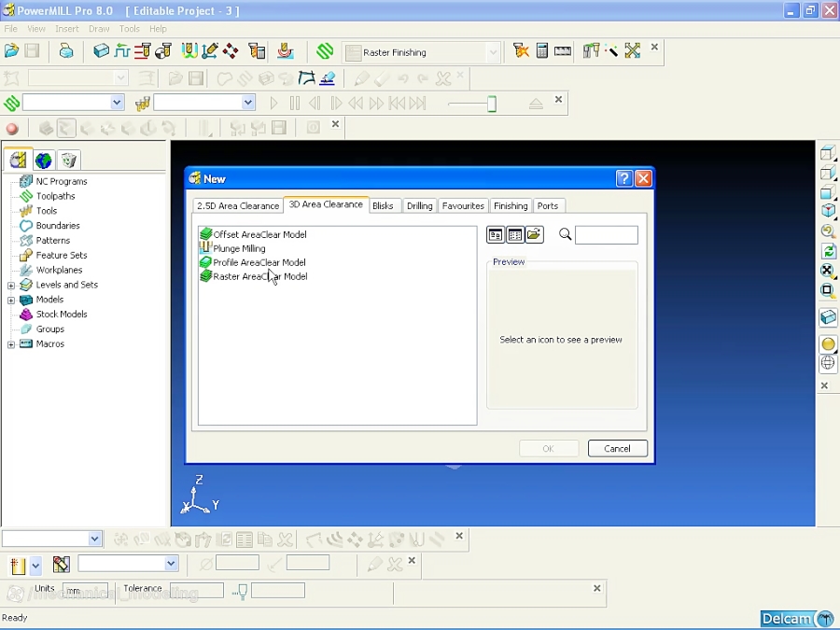Switch to the Drilling tab
This screenshot has width=840, height=630.
(x=419, y=205)
